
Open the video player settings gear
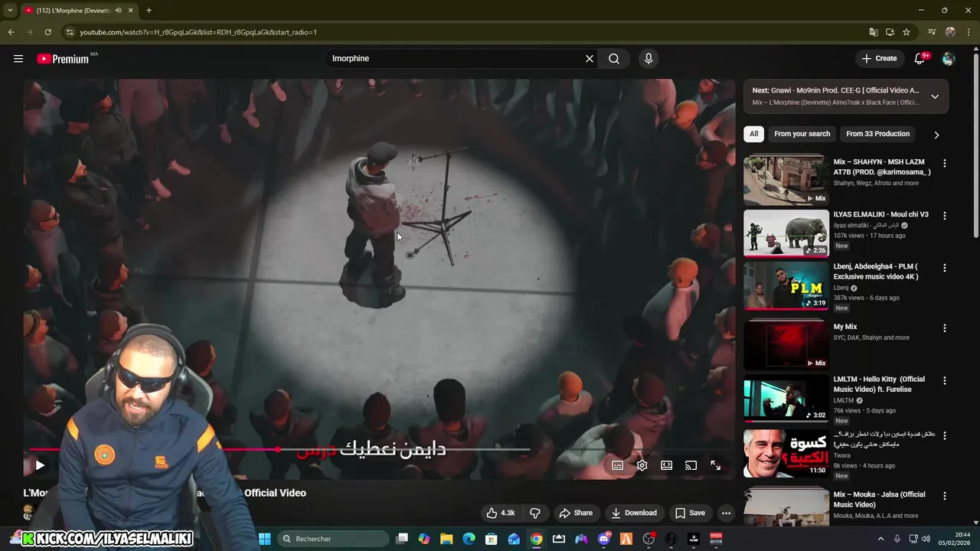pyautogui.click(x=642, y=465)
